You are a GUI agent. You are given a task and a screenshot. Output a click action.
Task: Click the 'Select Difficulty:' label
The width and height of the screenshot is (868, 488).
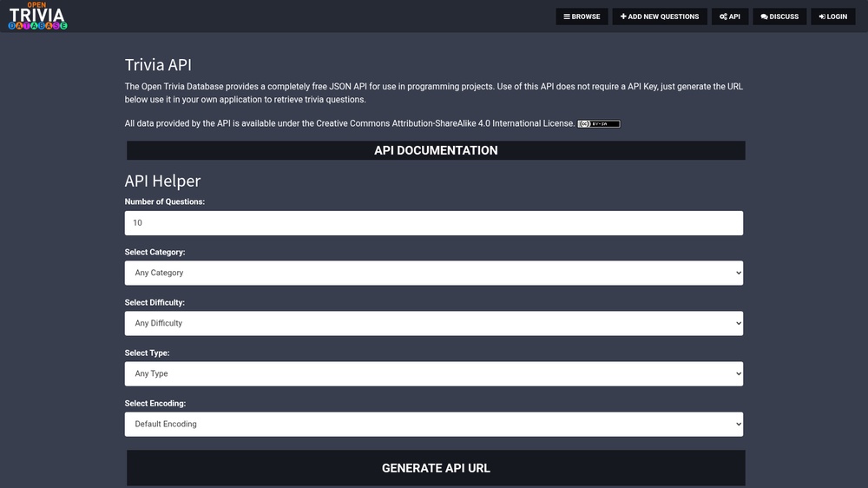tap(155, 302)
